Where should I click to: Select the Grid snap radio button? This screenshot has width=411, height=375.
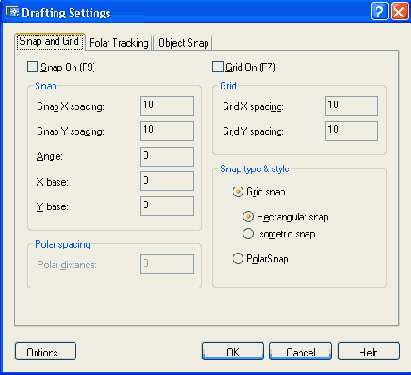coord(238,192)
